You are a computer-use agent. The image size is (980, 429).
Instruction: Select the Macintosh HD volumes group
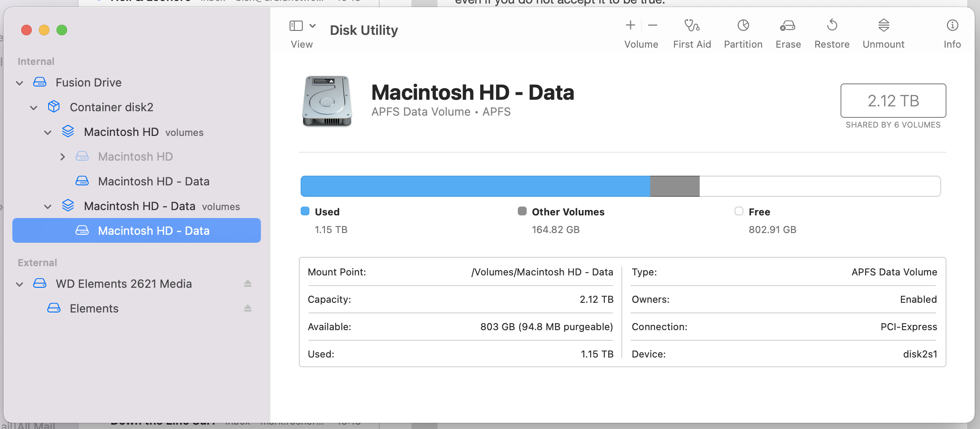[121, 132]
